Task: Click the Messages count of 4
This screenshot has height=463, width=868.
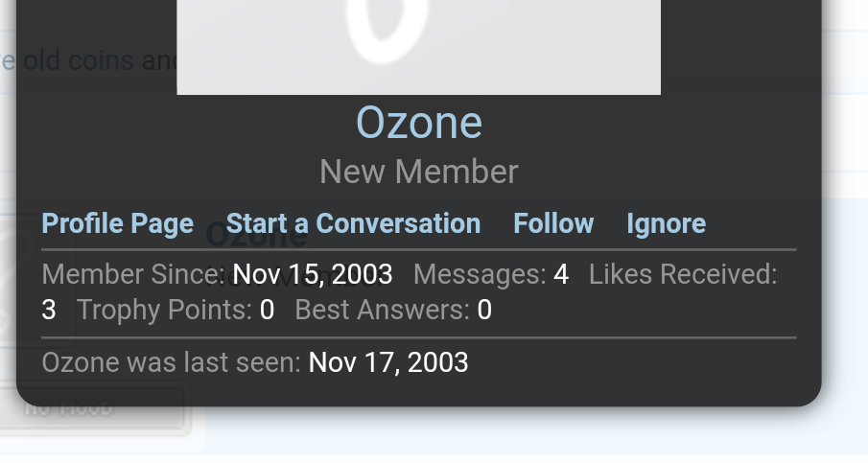Action: tap(561, 275)
